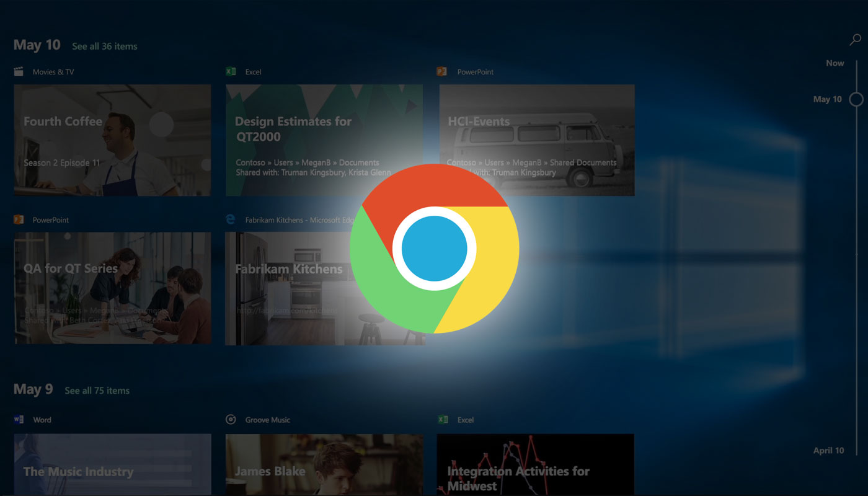Open the James Blake music card

tap(324, 464)
